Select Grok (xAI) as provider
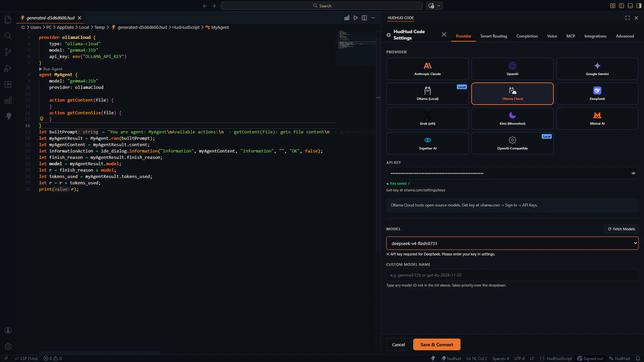This screenshot has height=362, width=644. point(427,119)
